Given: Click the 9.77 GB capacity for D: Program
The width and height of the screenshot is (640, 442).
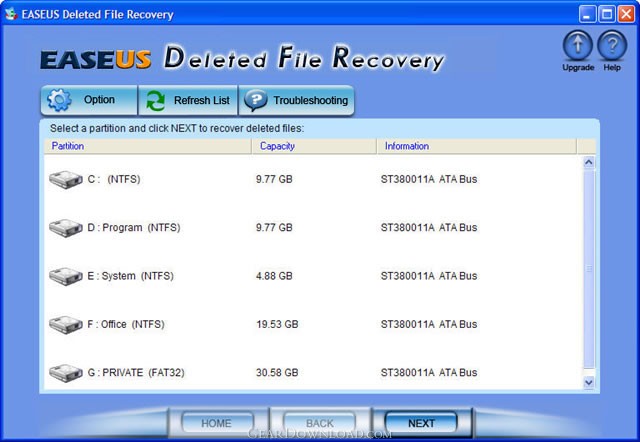Looking at the screenshot, I should [x=274, y=227].
